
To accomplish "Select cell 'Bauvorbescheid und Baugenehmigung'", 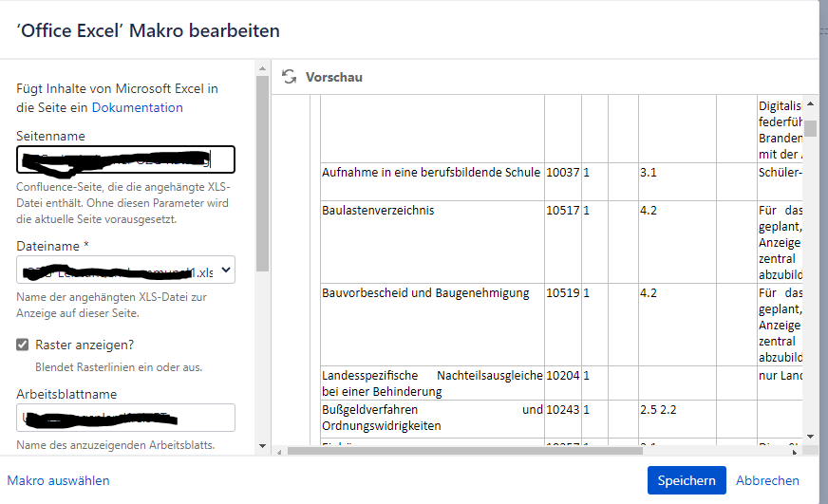I will coord(432,325).
